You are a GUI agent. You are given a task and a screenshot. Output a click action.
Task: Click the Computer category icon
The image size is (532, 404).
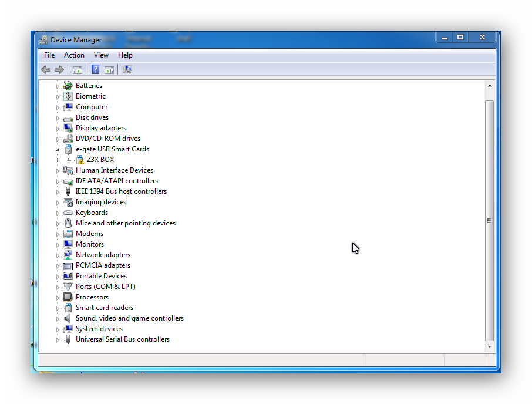click(x=68, y=107)
